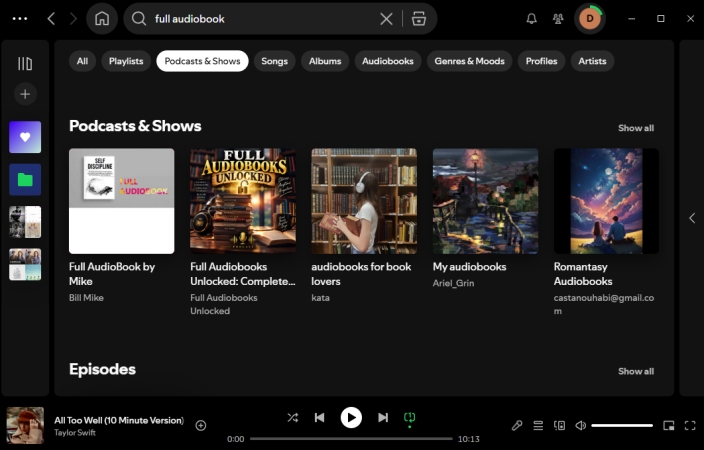Click Taylor Swift artist name in player
The width and height of the screenshot is (704, 450).
[75, 432]
